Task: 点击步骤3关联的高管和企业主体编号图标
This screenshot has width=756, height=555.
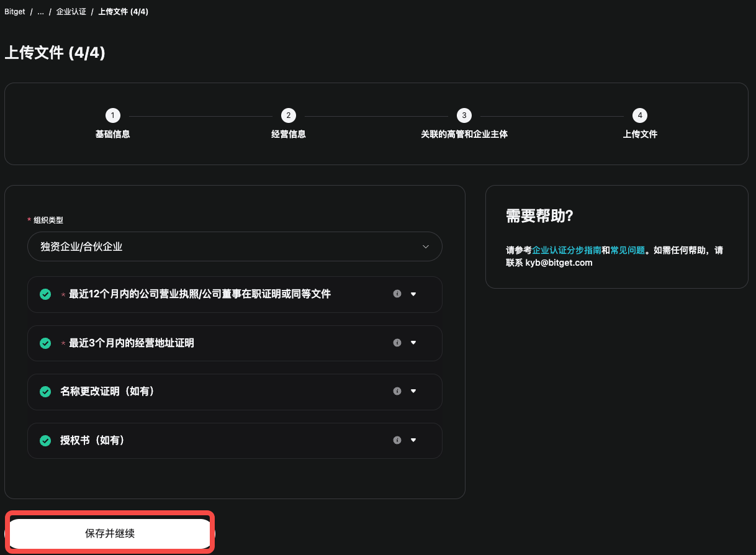Action: [464, 115]
